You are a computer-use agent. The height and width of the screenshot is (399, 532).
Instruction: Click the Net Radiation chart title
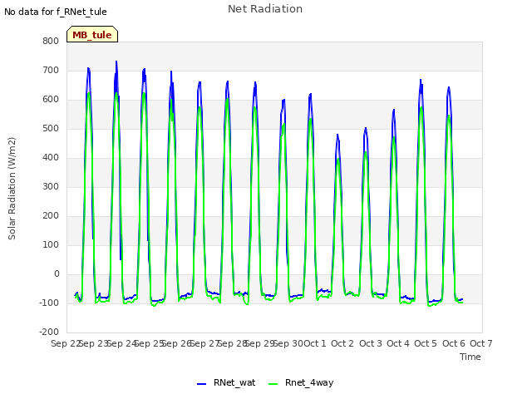click(265, 9)
